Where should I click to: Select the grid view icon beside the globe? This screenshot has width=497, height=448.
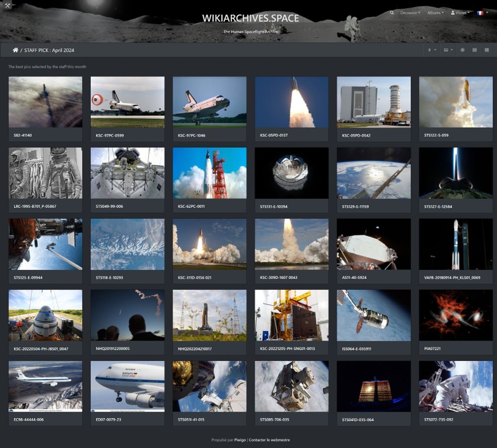coord(475,50)
